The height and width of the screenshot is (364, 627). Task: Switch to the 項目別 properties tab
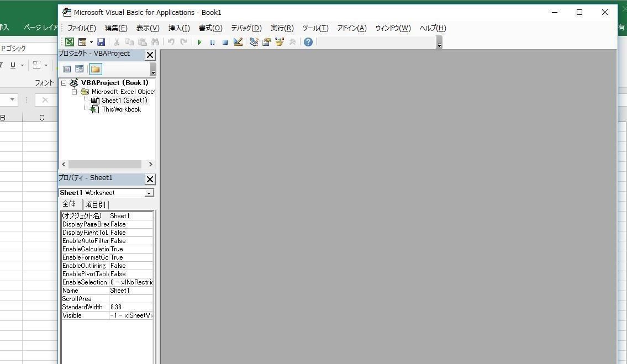click(x=95, y=204)
